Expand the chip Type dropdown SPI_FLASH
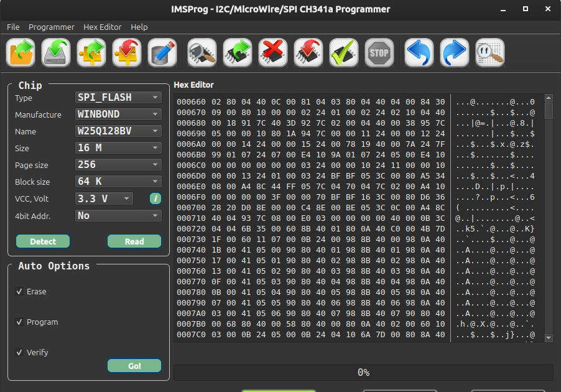Image resolution: width=561 pixels, height=392 pixels. 118,98
